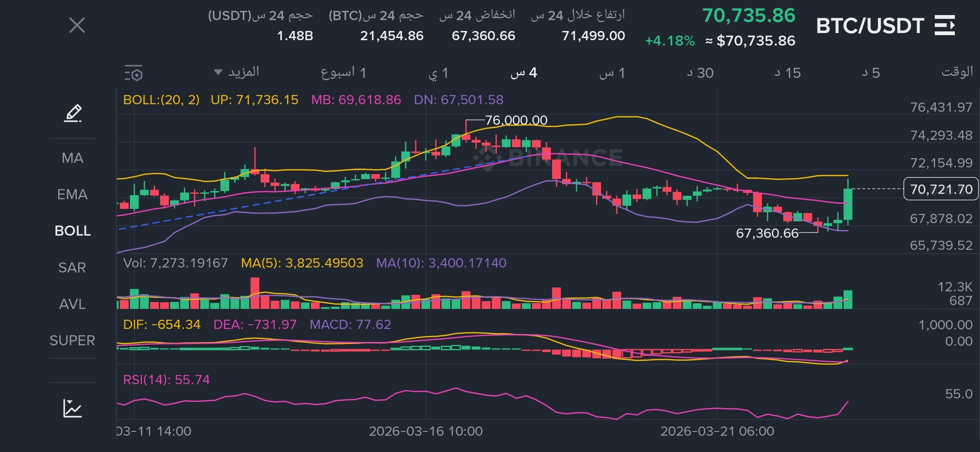Viewport: 980px width, 452px height.
Task: Open the BTC/USDT pair list icon
Action: [x=945, y=25]
